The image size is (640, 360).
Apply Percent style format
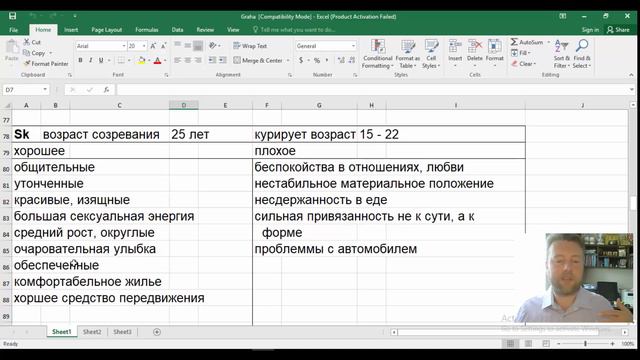(x=317, y=60)
